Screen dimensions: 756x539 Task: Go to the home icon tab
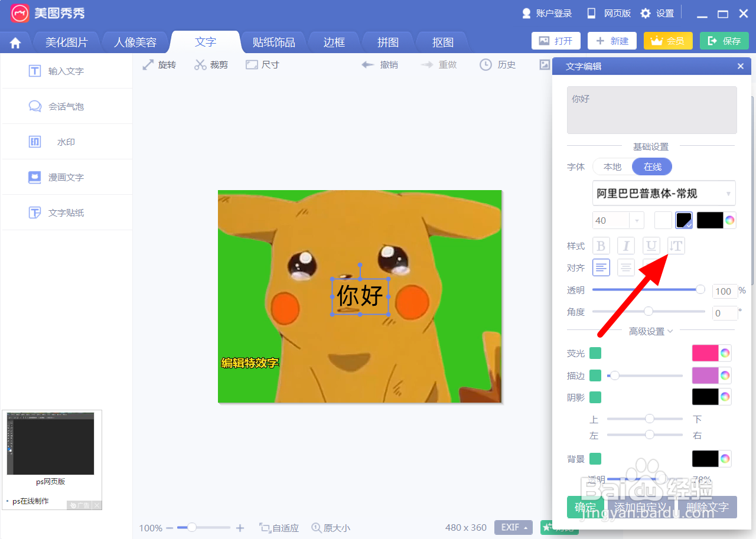15,43
